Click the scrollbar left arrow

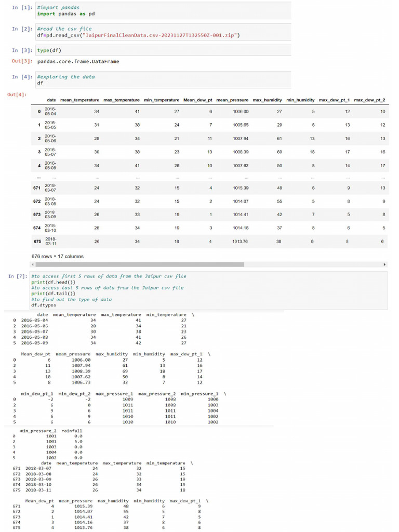point(33,264)
